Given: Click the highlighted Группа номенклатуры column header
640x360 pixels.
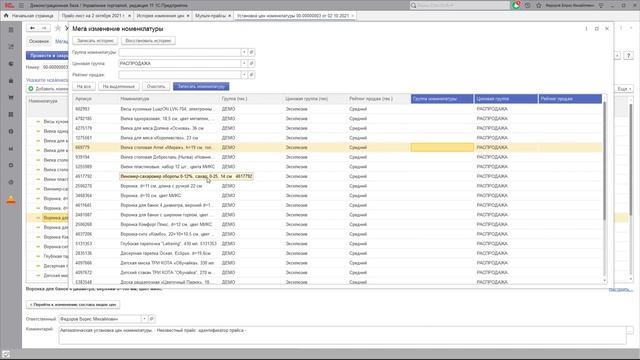Looking at the screenshot, I should coord(442,99).
